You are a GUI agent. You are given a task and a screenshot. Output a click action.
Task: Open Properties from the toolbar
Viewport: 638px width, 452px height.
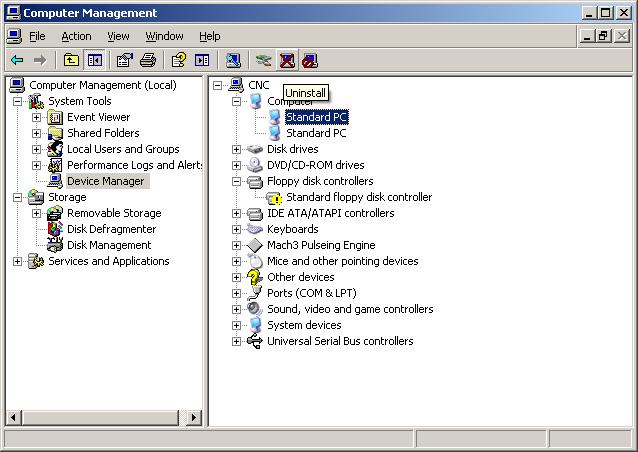coord(124,60)
